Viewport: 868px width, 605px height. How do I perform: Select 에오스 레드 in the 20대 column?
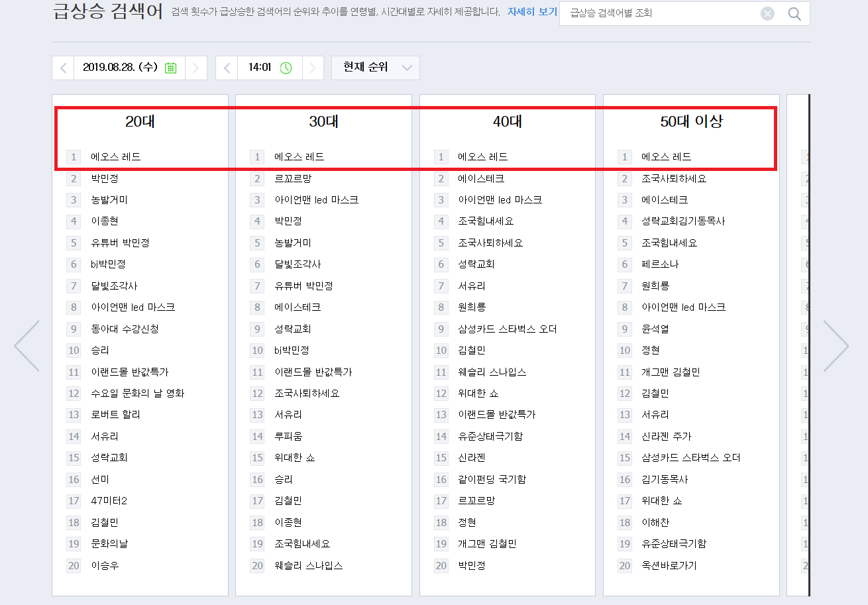pos(106,157)
